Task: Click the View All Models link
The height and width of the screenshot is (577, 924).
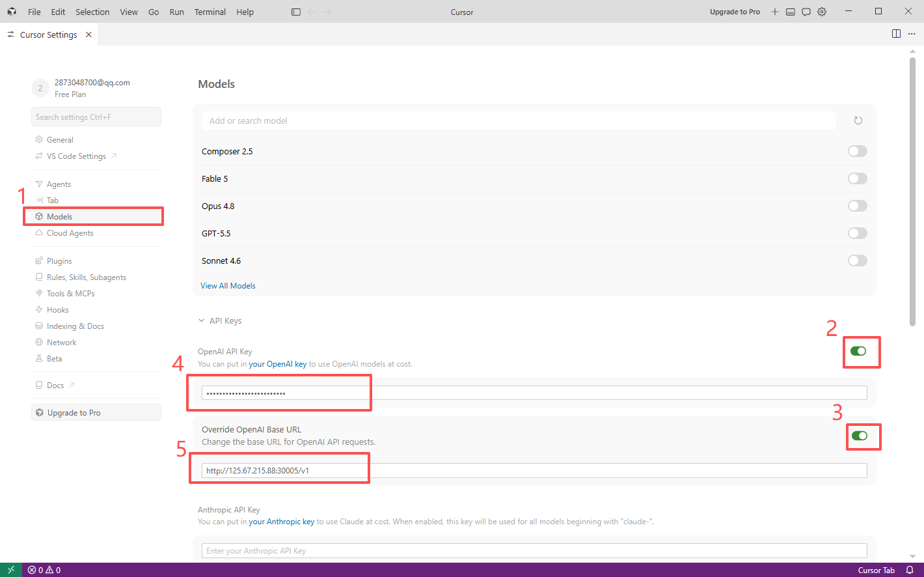Action: click(x=228, y=286)
